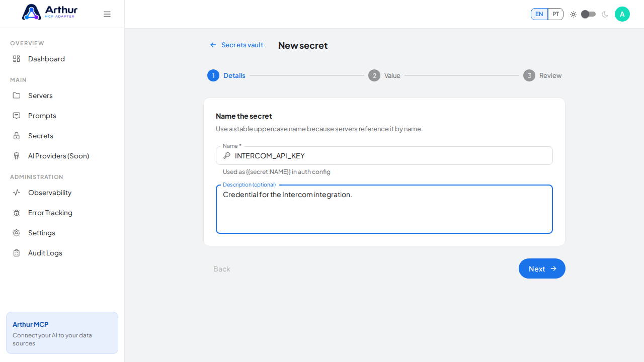Click the 'Name the secret' heading

coord(244,116)
